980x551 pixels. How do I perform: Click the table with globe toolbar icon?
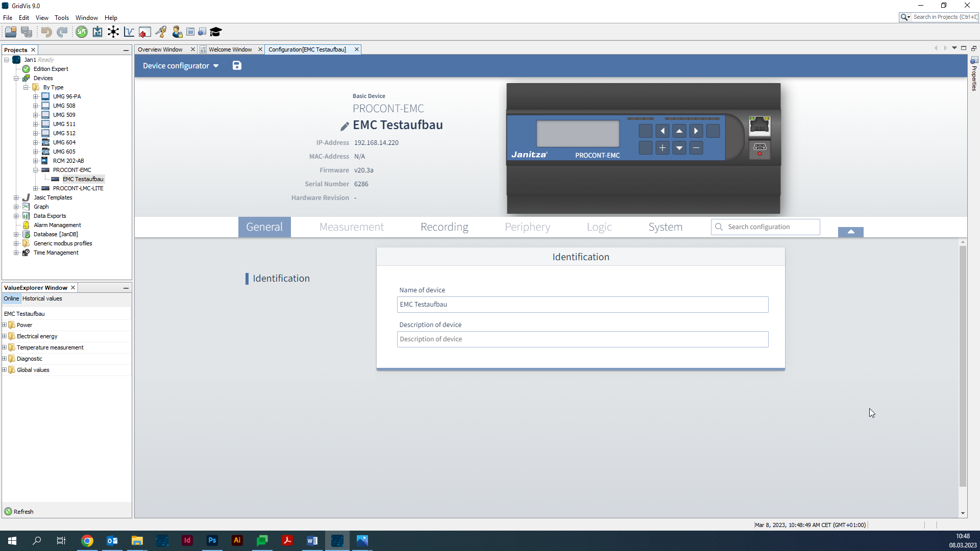pyautogui.click(x=203, y=32)
